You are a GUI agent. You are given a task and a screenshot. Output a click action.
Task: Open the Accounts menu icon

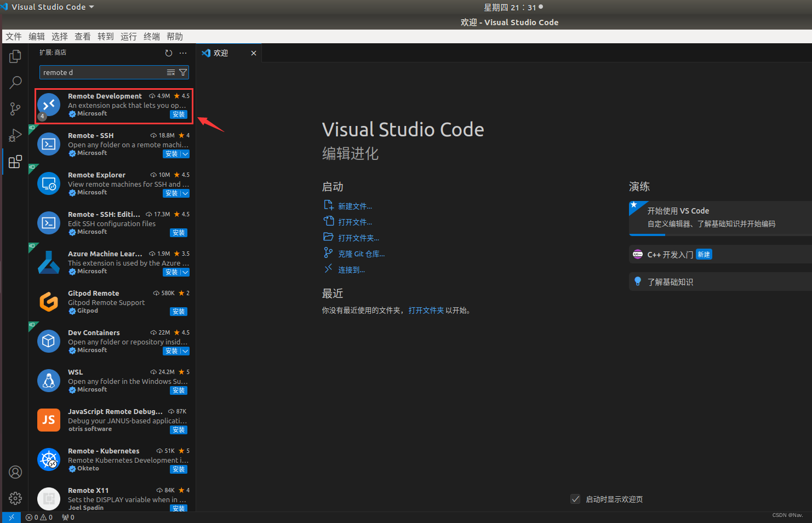coord(15,472)
